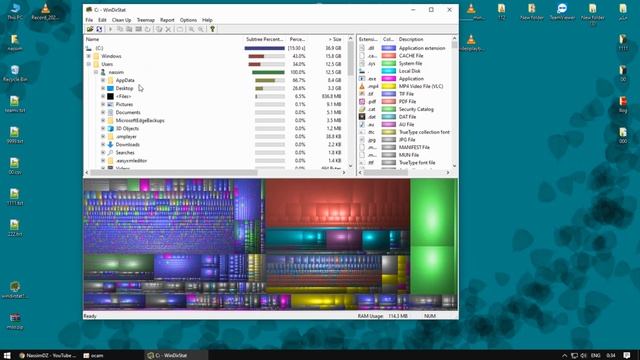Click the volume icon in system tray

click(x=583, y=355)
